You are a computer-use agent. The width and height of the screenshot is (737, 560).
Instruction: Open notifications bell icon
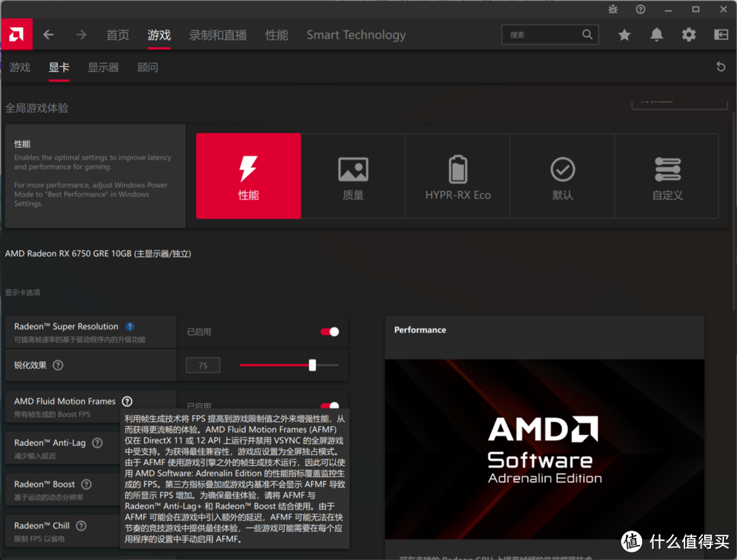(656, 35)
